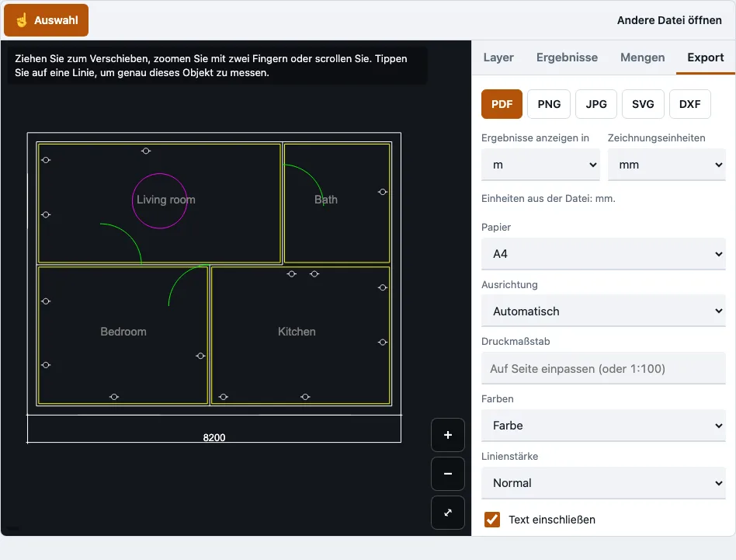The image size is (736, 560).
Task: Switch to the Layer tab
Action: 498,57
